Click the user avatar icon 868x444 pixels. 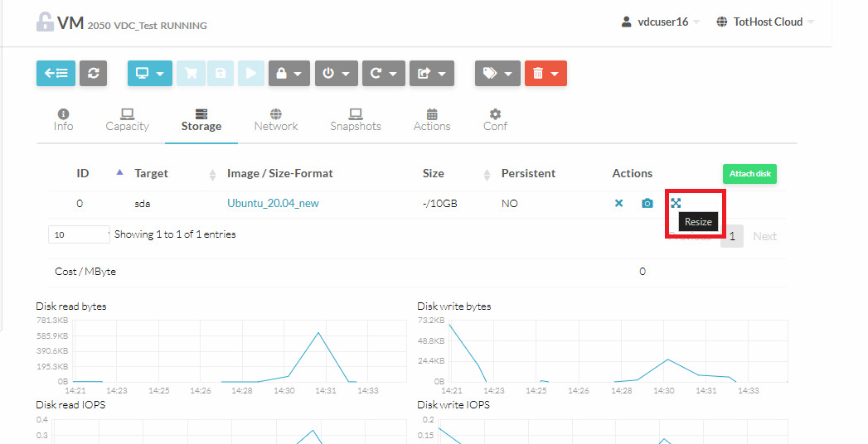click(626, 22)
